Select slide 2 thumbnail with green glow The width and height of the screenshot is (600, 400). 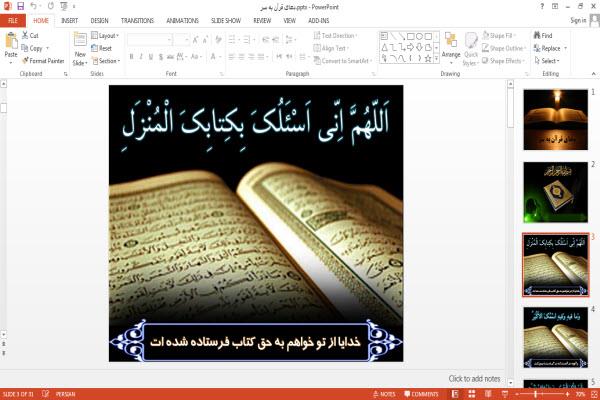click(555, 192)
